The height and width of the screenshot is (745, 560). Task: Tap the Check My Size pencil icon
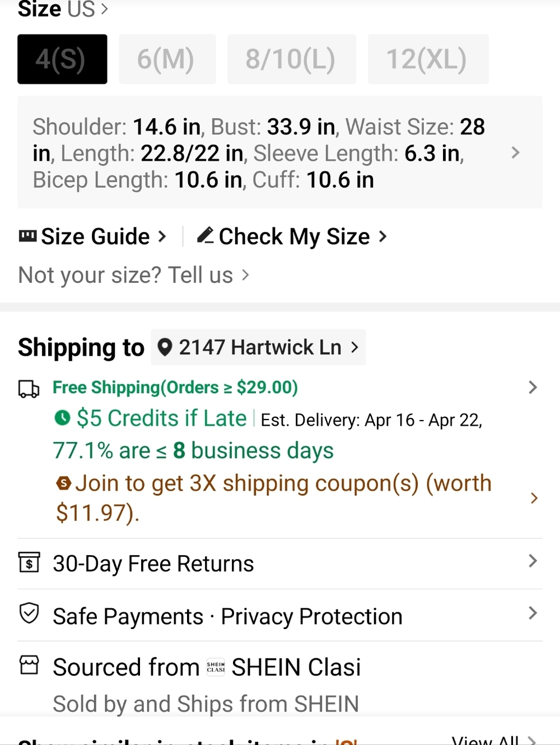[x=206, y=235]
